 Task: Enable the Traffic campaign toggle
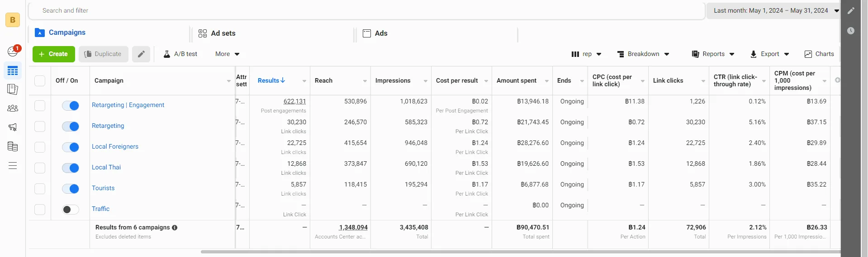[x=71, y=210]
